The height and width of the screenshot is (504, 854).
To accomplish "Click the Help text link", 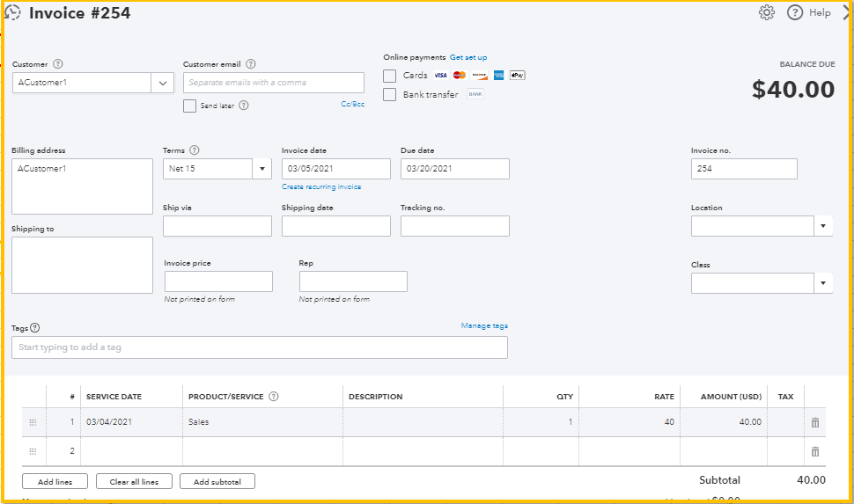I will coord(820,12).
